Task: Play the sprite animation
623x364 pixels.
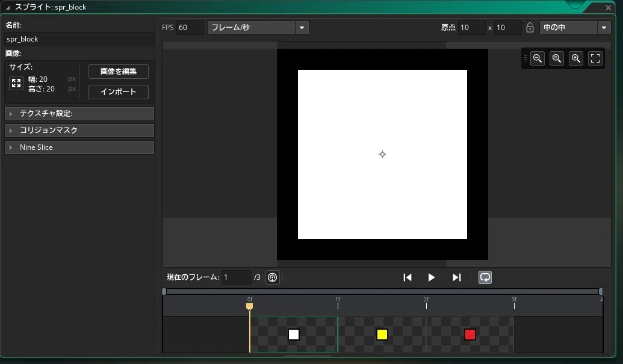Action: coord(432,277)
